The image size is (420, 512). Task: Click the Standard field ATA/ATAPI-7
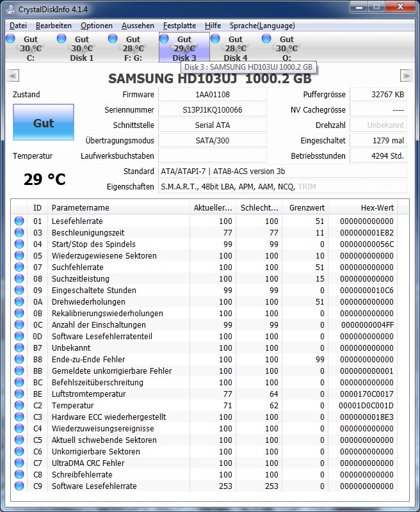pos(282,172)
